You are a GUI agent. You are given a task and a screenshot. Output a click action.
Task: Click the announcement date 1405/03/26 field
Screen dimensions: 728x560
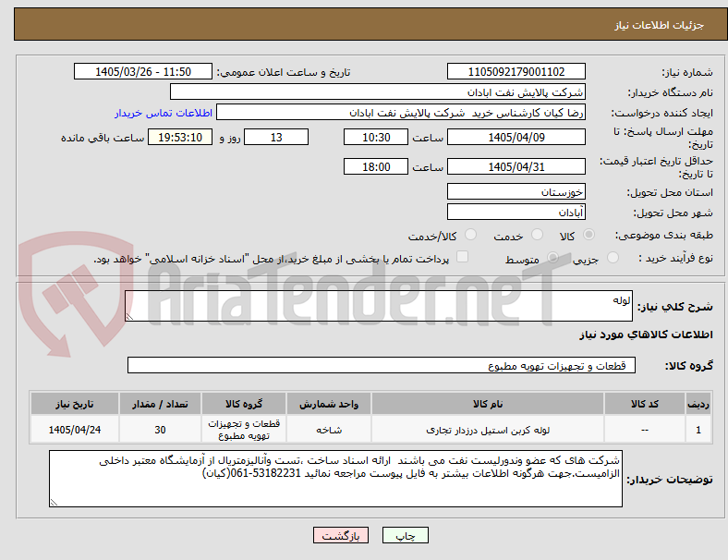click(x=143, y=71)
